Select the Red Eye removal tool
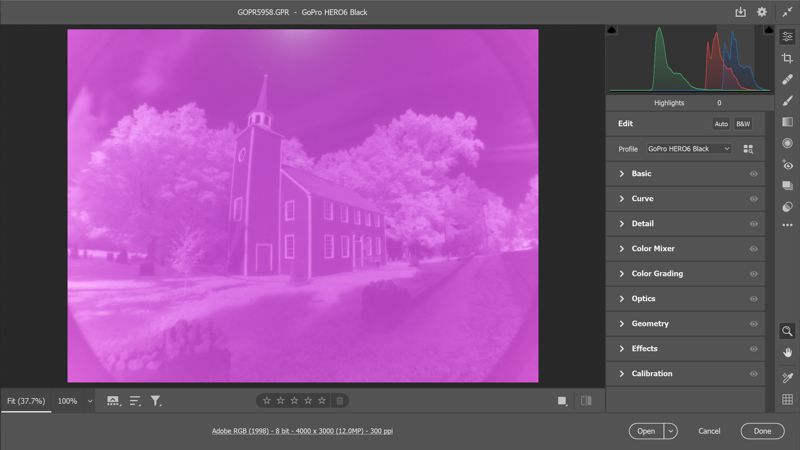This screenshot has height=450, width=800. (787, 165)
